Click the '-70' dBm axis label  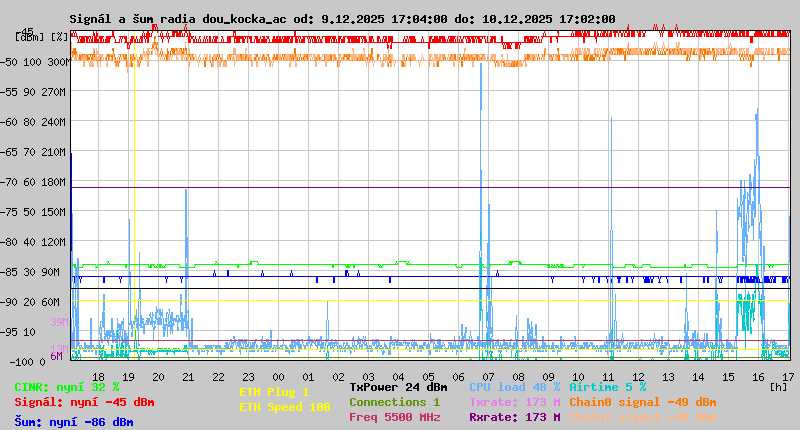[x=11, y=183]
